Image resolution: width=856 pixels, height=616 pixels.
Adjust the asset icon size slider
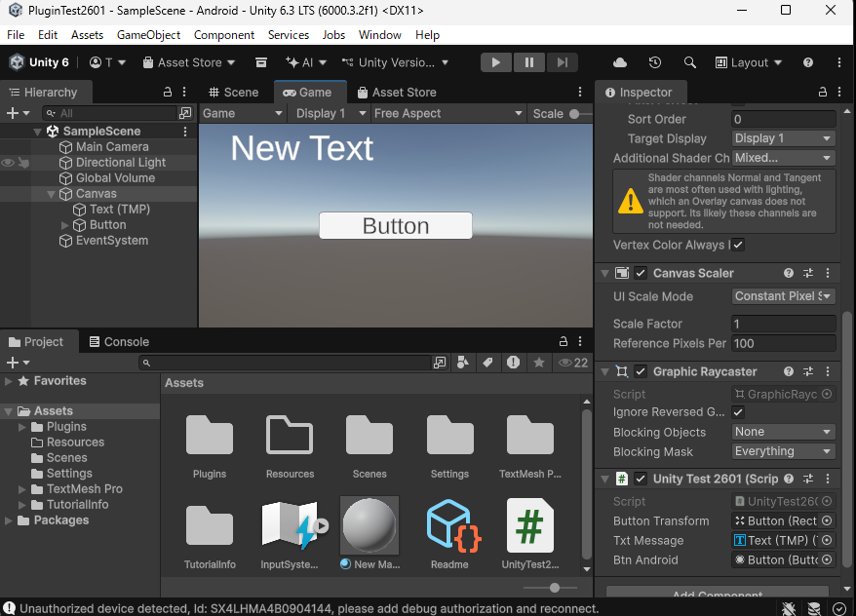[x=554, y=588]
